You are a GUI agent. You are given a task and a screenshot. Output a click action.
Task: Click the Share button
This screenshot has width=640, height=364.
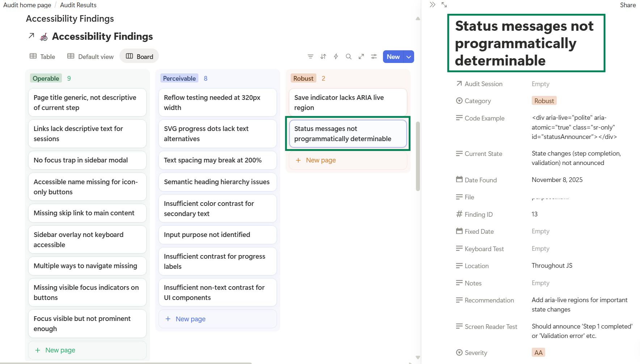coord(628,5)
